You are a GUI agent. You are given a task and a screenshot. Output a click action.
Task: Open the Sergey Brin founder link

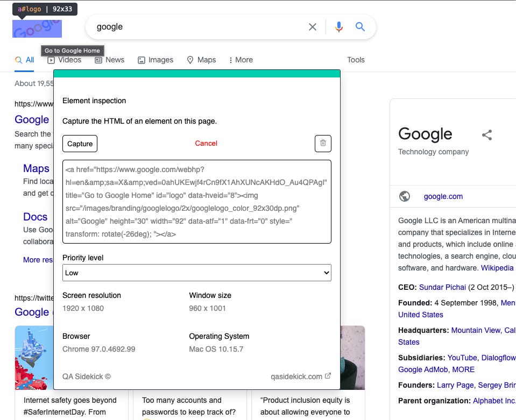[497, 385]
